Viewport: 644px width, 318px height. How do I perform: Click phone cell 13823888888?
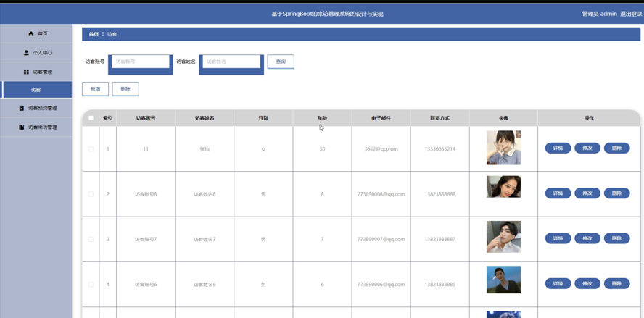(440, 194)
